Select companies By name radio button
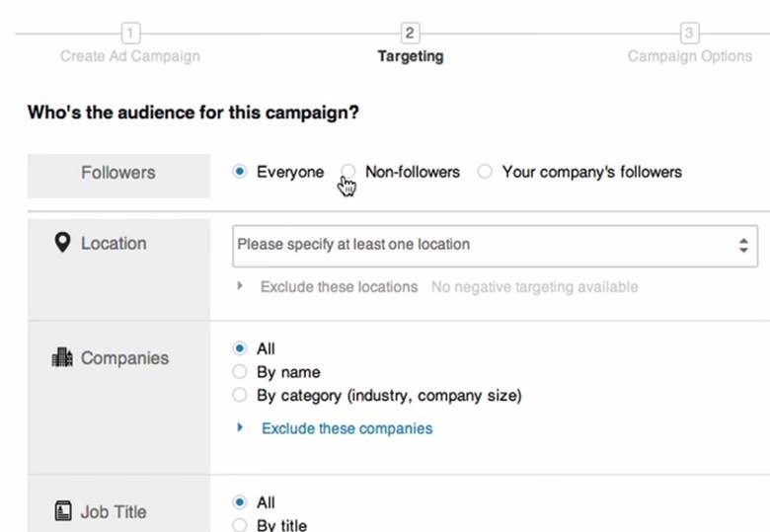Image resolution: width=770 pixels, height=532 pixels. (x=239, y=372)
